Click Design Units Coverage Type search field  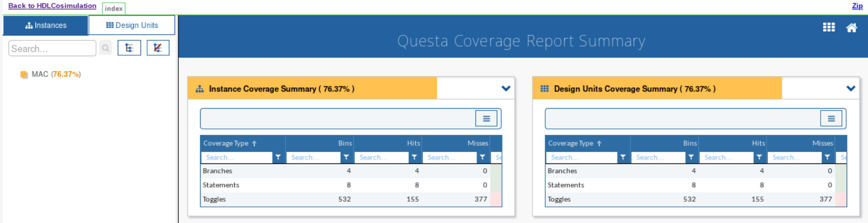point(582,157)
